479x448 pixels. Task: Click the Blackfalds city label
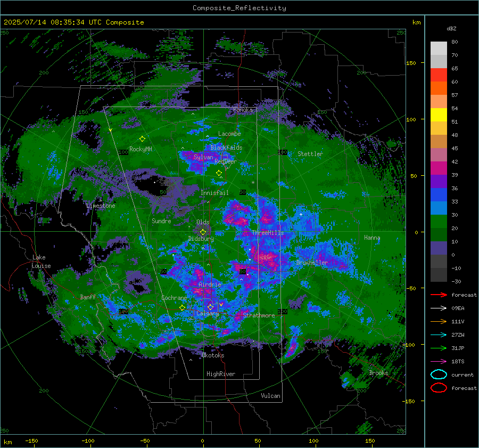coord(226,148)
